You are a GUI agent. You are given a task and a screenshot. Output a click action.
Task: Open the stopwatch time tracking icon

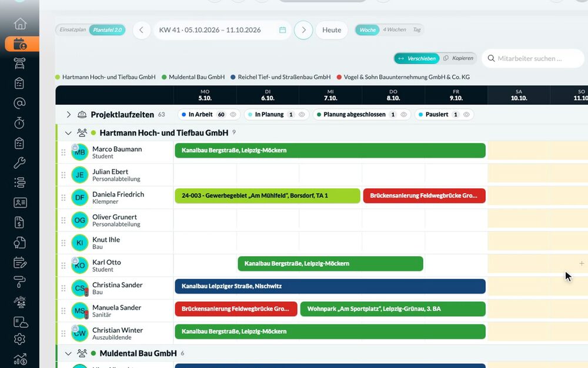(19, 123)
